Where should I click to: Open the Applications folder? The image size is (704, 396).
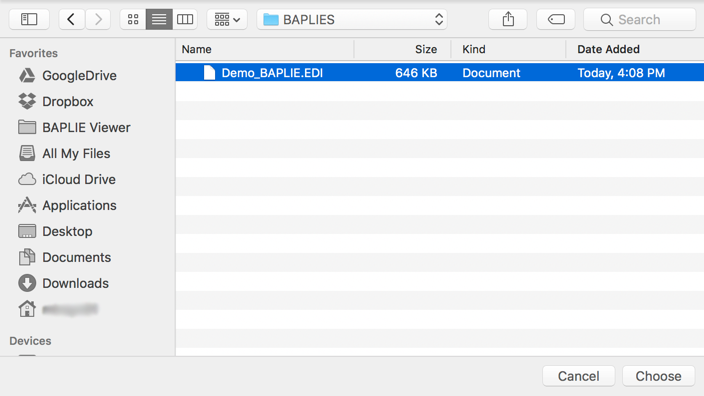67,206
